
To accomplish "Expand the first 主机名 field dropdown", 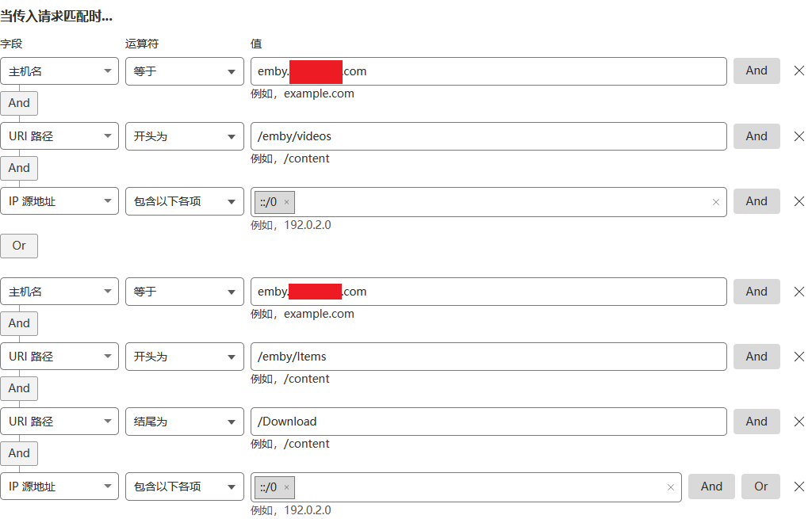I will [x=59, y=71].
